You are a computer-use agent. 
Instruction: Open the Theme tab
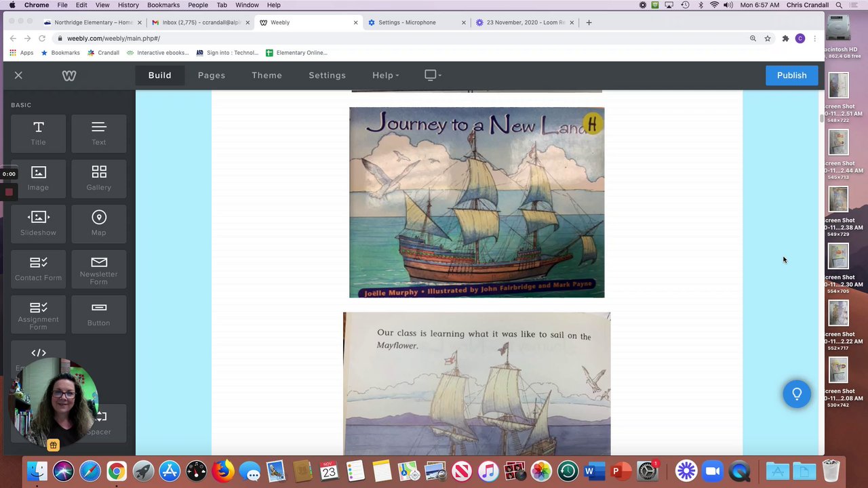point(267,75)
